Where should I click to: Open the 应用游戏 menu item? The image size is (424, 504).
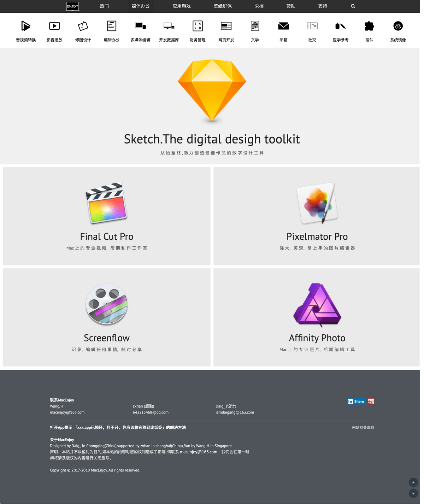click(x=182, y=6)
